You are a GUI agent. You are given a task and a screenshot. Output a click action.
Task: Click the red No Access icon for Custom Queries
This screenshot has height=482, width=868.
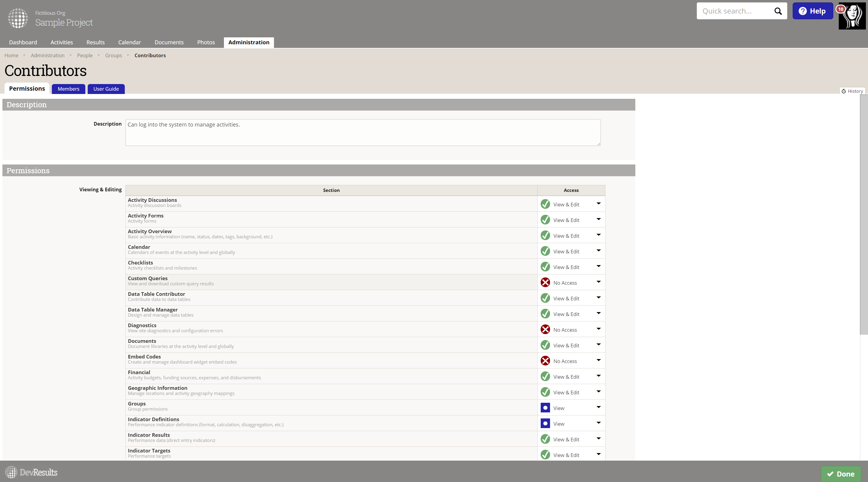pyautogui.click(x=545, y=282)
